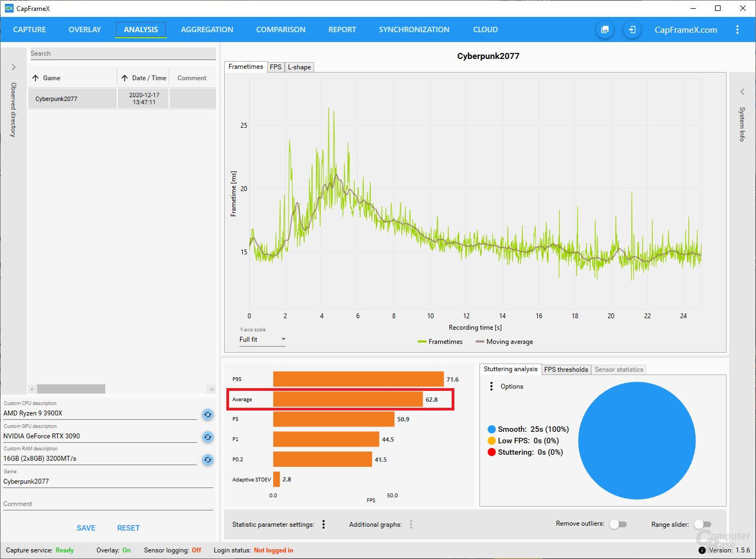Select the Stuttering analysis tab
Viewport: 756px width, 559px height.
pyautogui.click(x=511, y=369)
